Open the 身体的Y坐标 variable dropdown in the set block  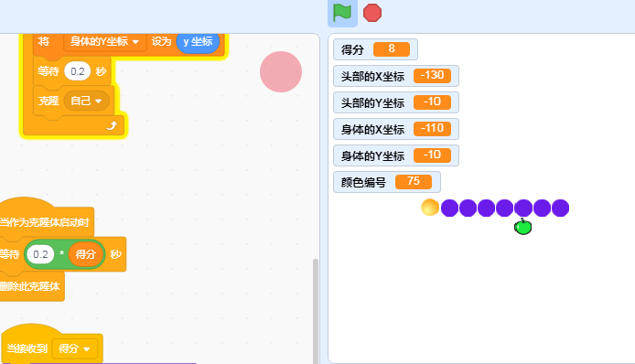pos(105,41)
